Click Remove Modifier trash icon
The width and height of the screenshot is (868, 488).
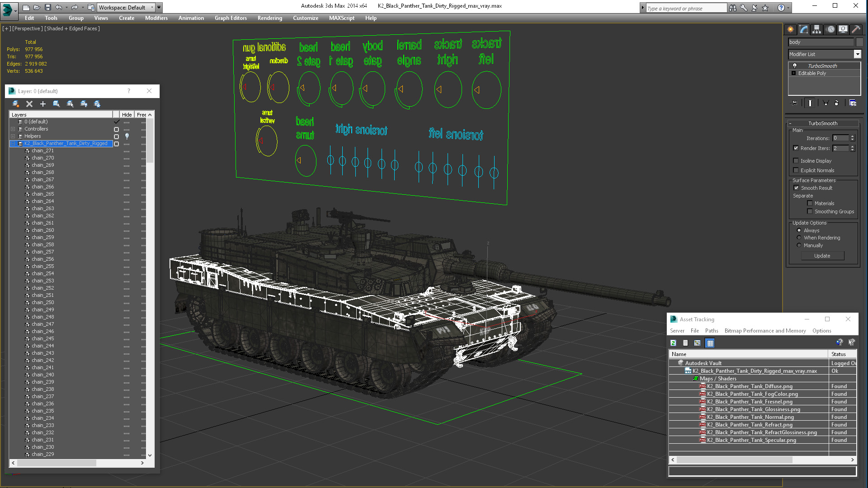click(x=836, y=103)
